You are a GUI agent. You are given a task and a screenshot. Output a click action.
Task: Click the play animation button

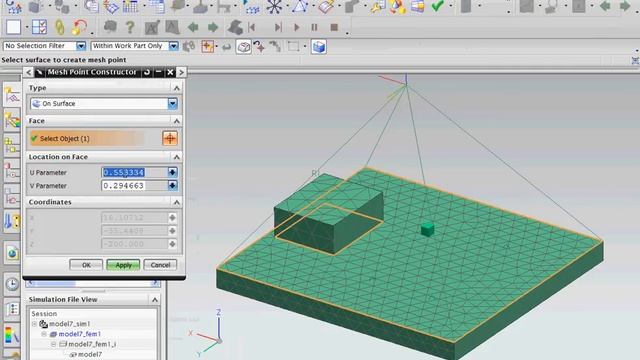[x=297, y=27]
